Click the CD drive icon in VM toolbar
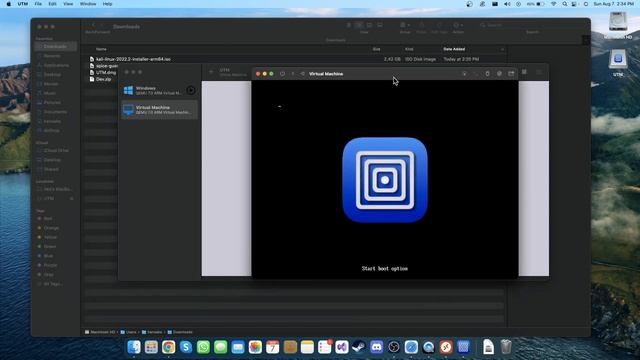640x360 pixels. point(499,74)
